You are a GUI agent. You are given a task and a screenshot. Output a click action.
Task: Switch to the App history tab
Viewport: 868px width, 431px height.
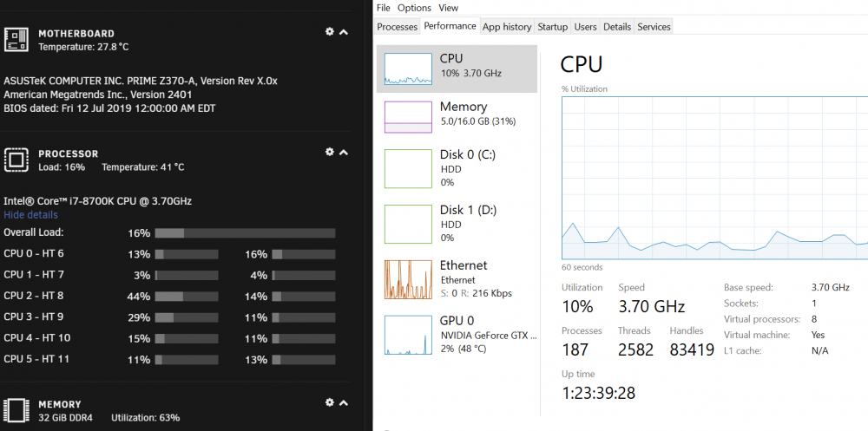click(x=507, y=27)
